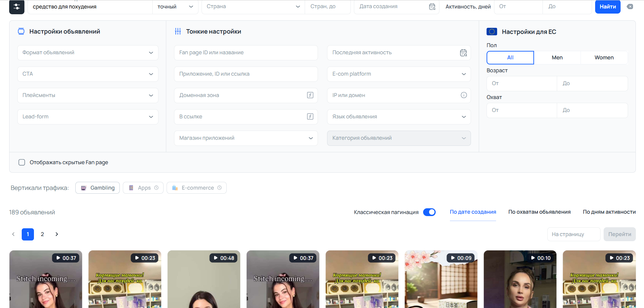
Task: Clear the search with the X icon
Action: (x=630, y=6)
